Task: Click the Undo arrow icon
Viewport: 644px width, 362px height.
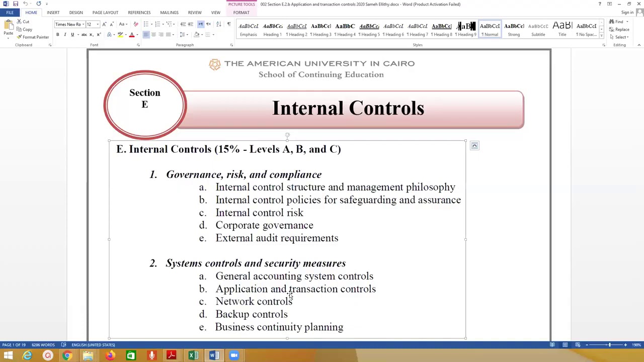Action: (x=25, y=4)
